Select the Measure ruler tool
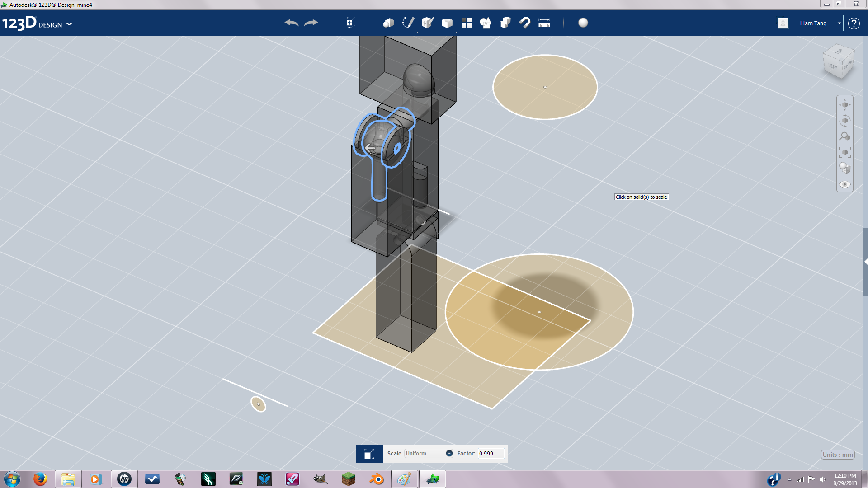868x488 pixels. [544, 23]
